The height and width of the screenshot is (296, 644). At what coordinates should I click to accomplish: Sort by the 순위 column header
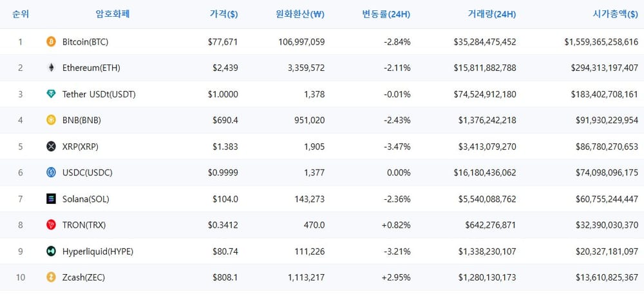pos(21,14)
